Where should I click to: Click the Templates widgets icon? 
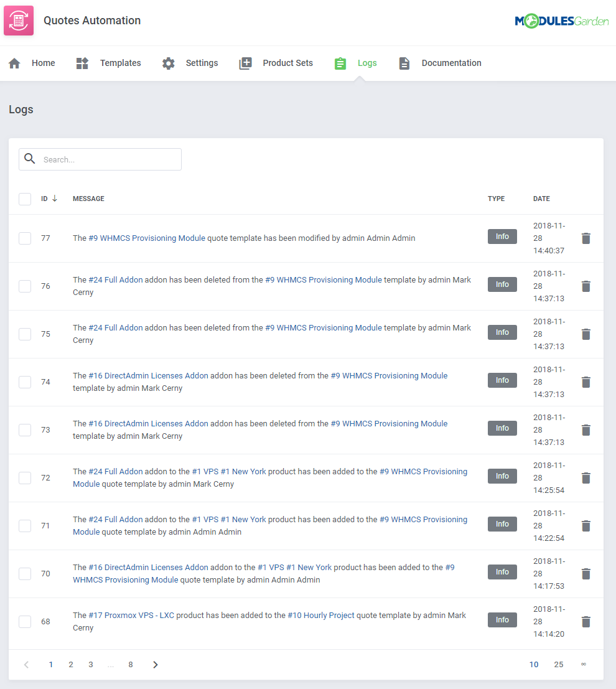click(82, 63)
